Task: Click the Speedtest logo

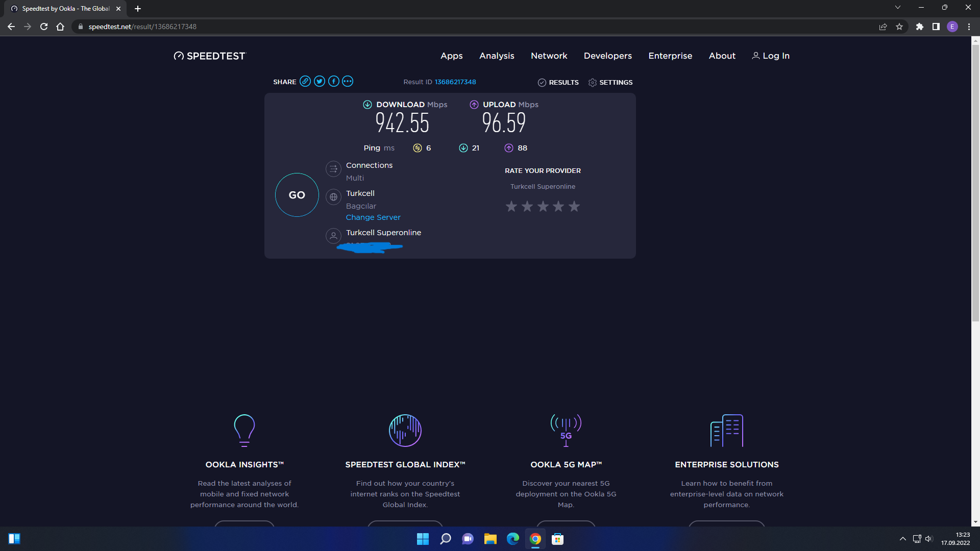Action: coord(210,56)
